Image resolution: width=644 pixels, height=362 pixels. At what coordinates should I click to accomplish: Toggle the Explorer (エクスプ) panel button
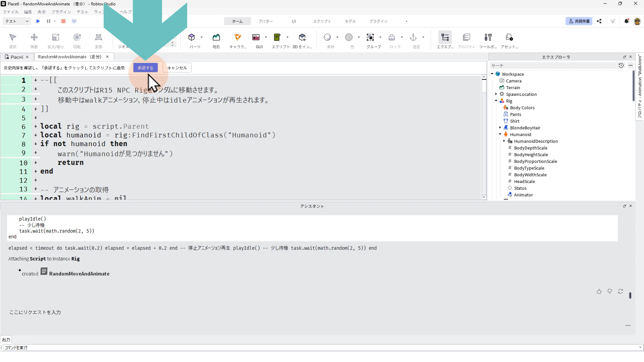pos(445,38)
